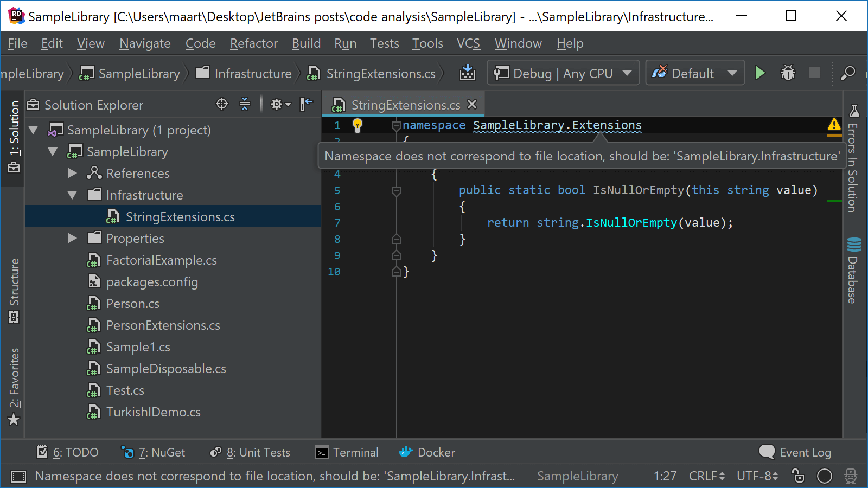This screenshot has width=868, height=488.
Task: Click the green marker on error stripe
Action: click(834, 201)
